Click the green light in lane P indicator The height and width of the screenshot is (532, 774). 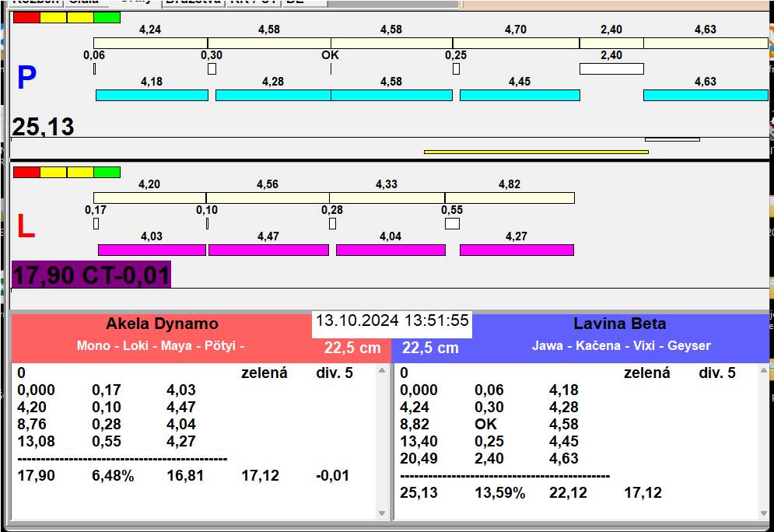pyautogui.click(x=107, y=17)
